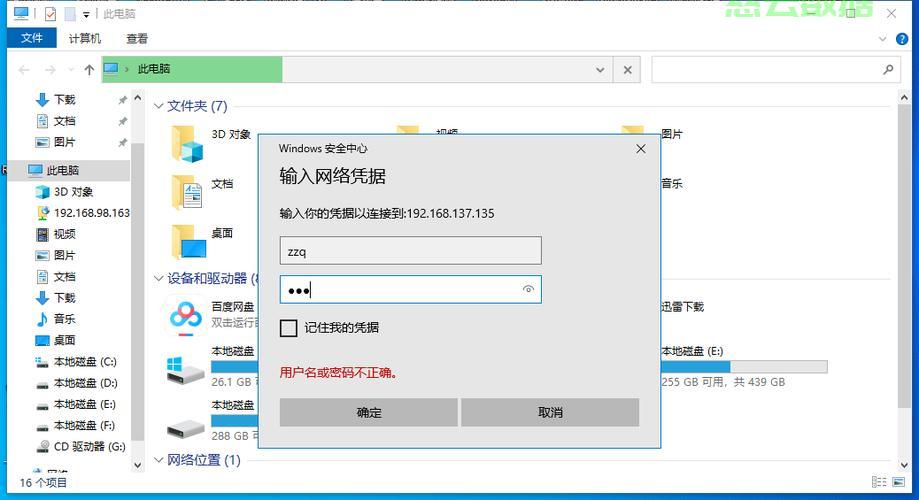This screenshot has height=500, width=919.
Task: Open recent locations dropdown arrow
Action: 71,70
